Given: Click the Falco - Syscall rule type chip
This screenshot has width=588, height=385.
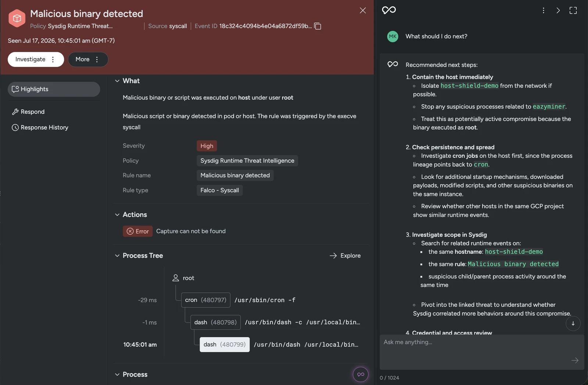Looking at the screenshot, I should point(220,190).
